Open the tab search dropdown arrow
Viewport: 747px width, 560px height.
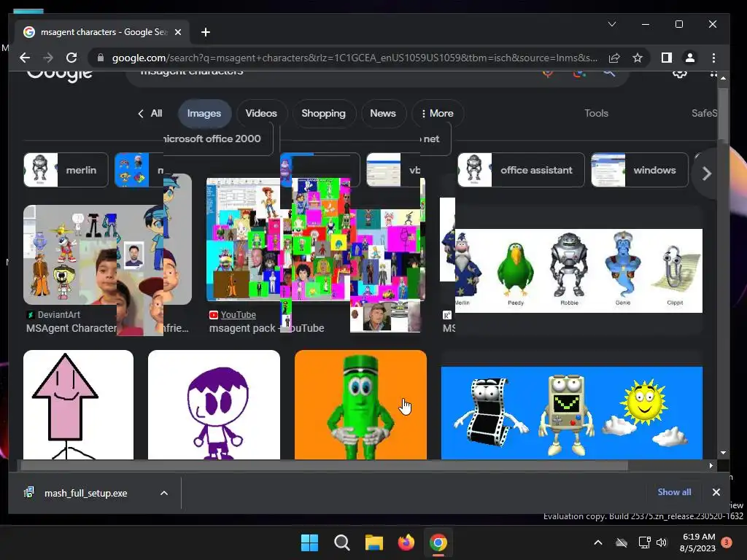(612, 24)
